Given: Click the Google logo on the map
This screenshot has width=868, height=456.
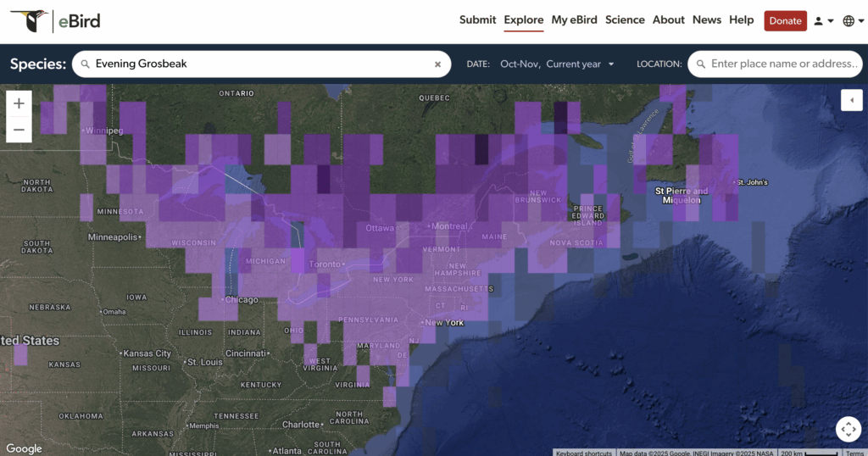Looking at the screenshot, I should click(x=24, y=448).
